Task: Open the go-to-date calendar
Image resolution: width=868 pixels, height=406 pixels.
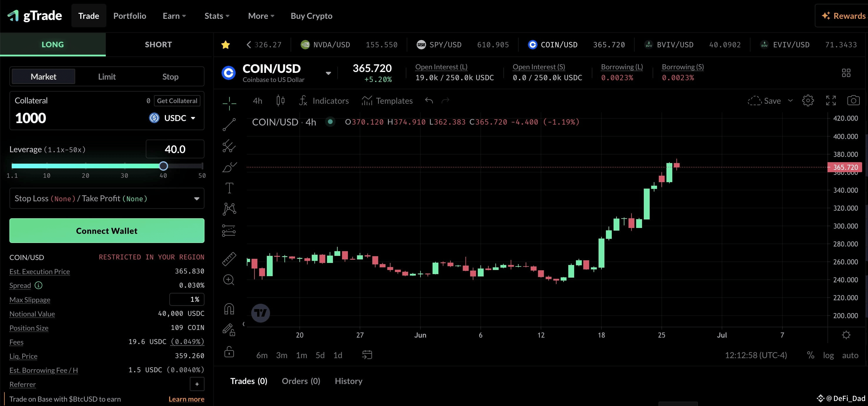Action: (x=367, y=355)
